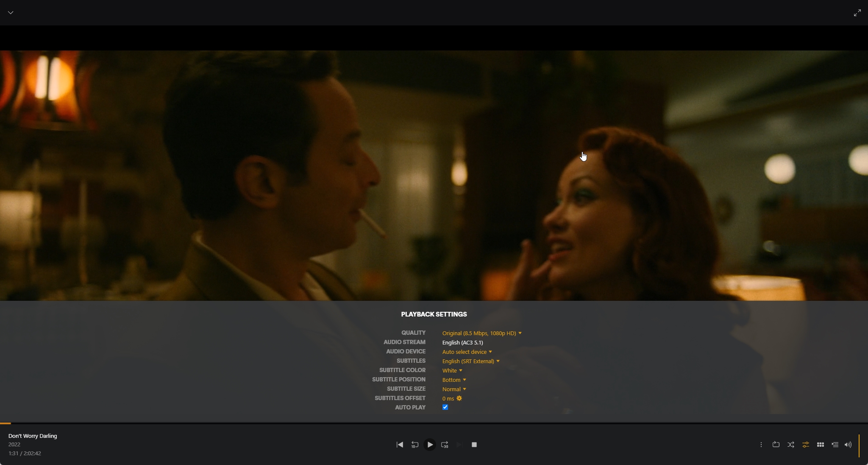Stop playback with the stop button
This screenshot has width=868, height=465.
(x=474, y=445)
